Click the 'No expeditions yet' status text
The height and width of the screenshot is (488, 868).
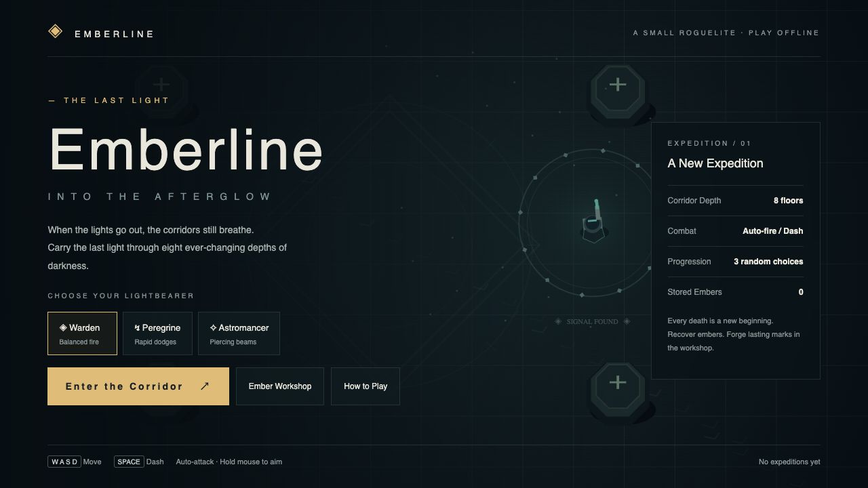(x=789, y=462)
